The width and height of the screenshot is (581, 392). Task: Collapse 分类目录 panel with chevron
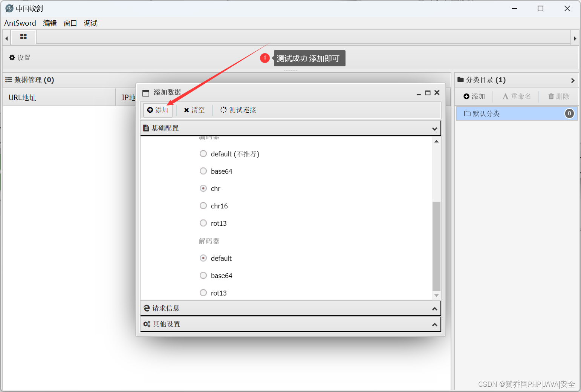[573, 80]
